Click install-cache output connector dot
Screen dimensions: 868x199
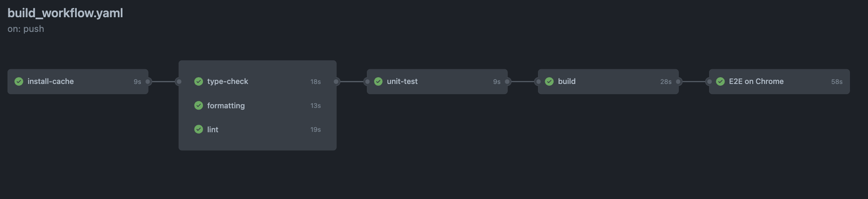(148, 81)
